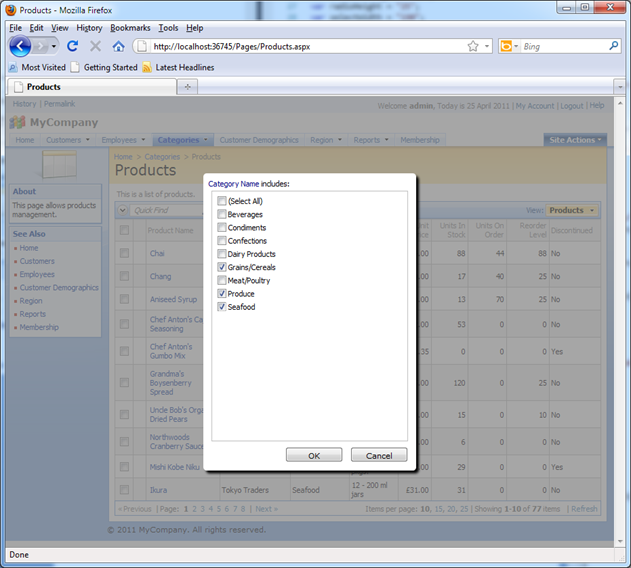Click the Logout link
The width and height of the screenshot is (631, 568).
[571, 105]
